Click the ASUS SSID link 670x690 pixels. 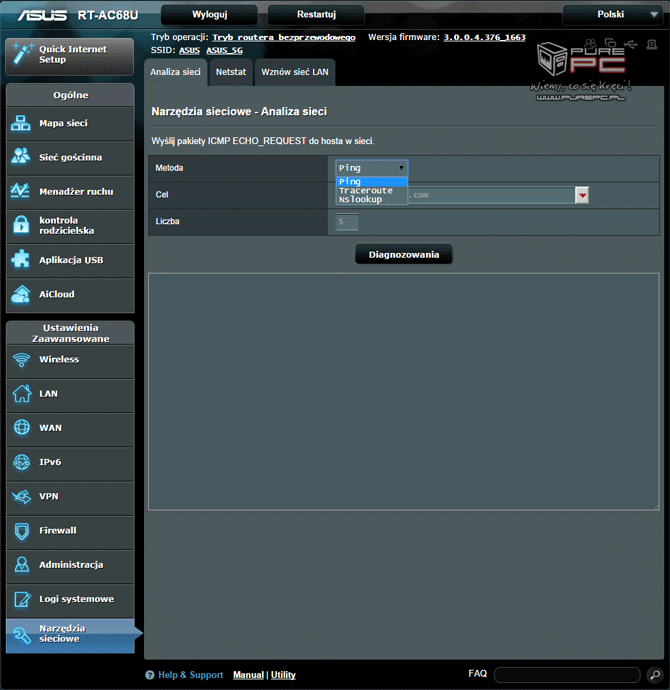tap(189, 51)
